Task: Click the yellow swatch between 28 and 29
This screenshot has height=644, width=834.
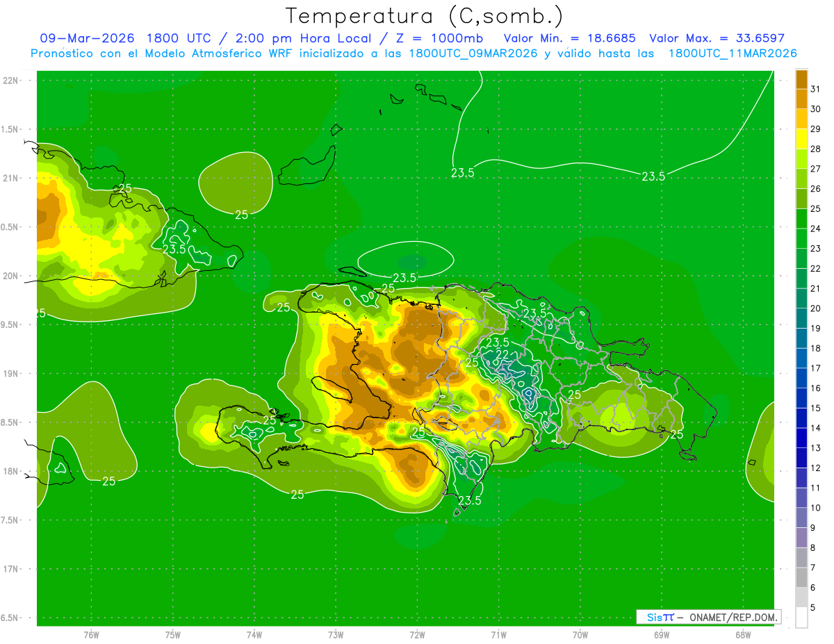Action: click(x=801, y=139)
